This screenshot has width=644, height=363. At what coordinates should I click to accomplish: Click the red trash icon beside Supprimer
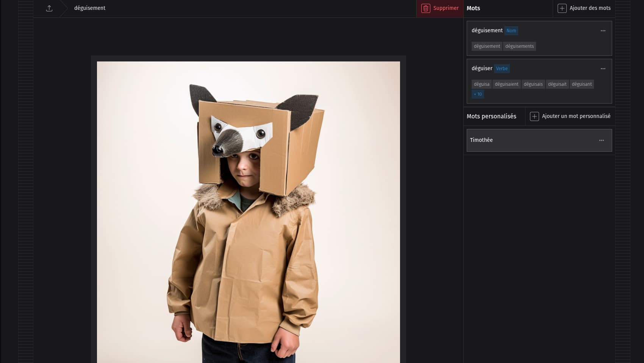[x=425, y=8]
